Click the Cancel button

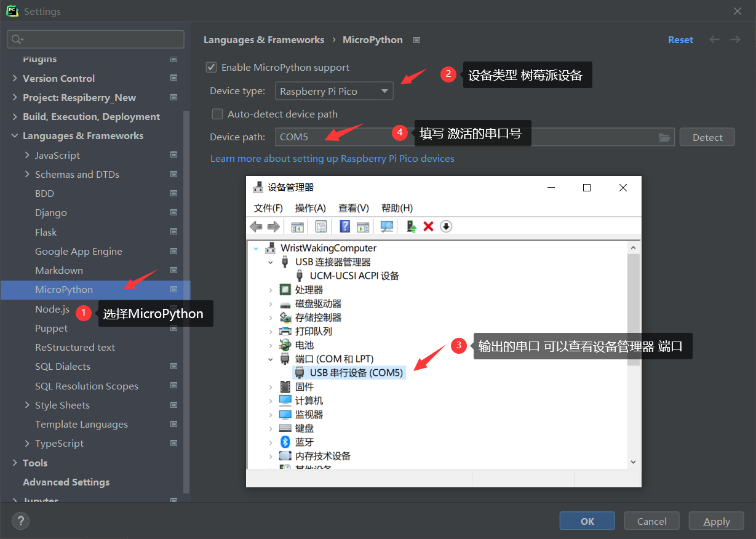(652, 521)
